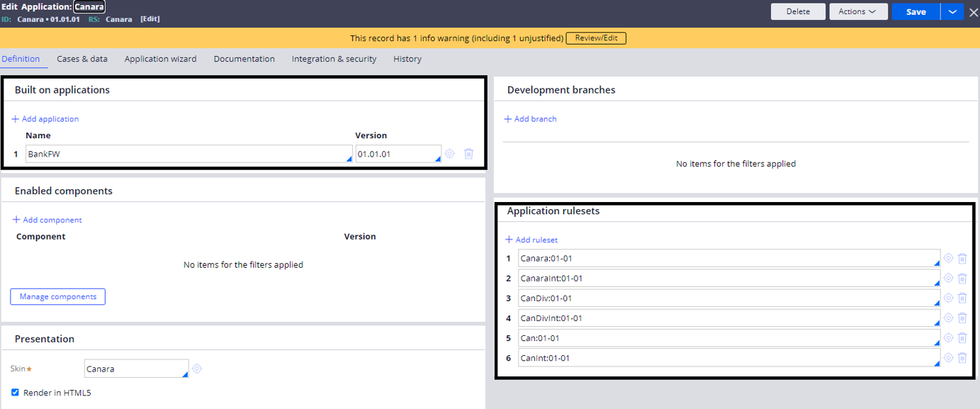Remove Can:01-01 ruleset via trash icon
The image size is (980, 409).
(962, 338)
